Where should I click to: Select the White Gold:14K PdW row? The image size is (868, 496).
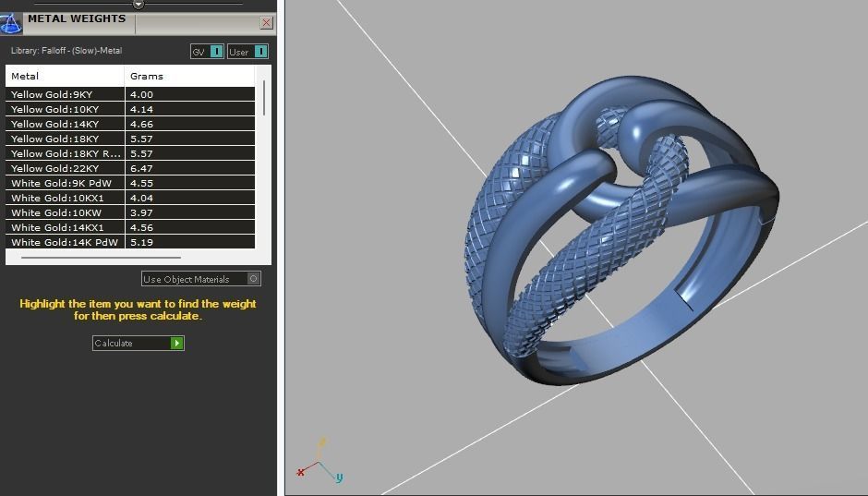(130, 242)
